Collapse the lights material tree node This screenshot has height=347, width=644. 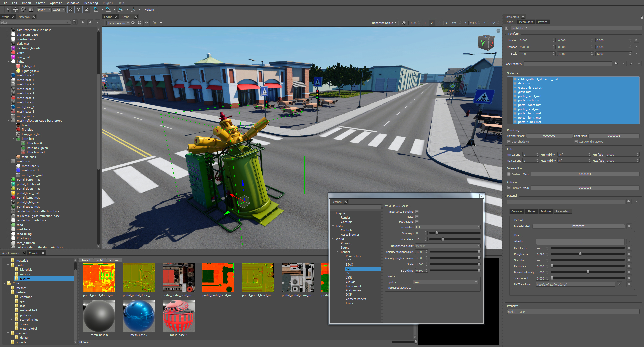point(8,62)
